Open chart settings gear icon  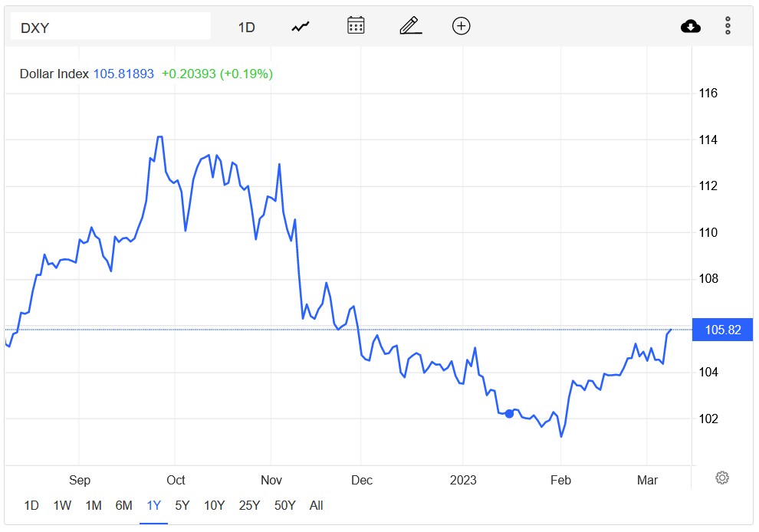[721, 478]
